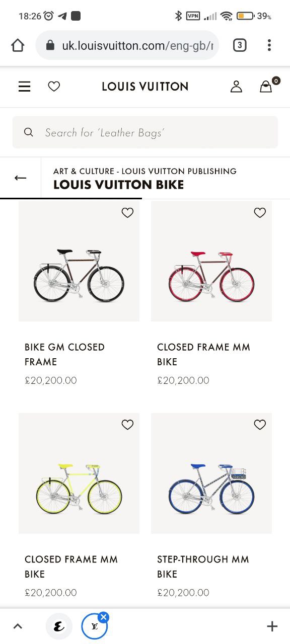290x644 pixels.
Task: Open the hamburger navigation menu
Action: coord(24,87)
